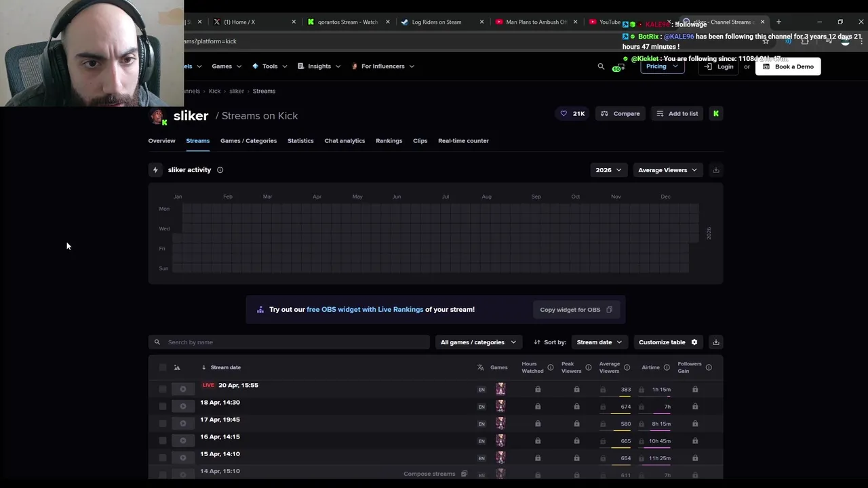Click the info icon next to Followers Gain
868x488 pixels.
709,367
